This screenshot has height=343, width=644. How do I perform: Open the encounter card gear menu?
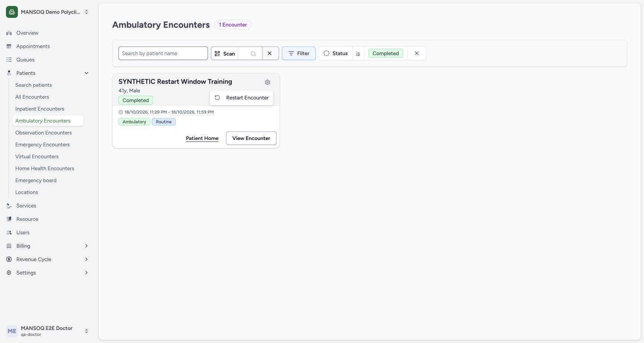pyautogui.click(x=268, y=82)
